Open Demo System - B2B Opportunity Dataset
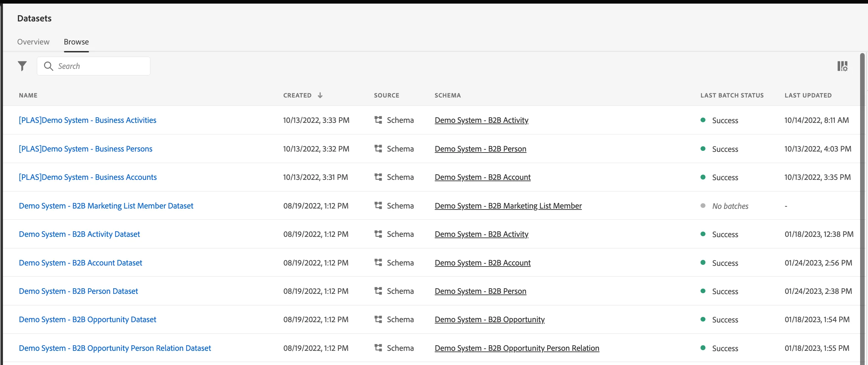868x365 pixels. coord(88,320)
